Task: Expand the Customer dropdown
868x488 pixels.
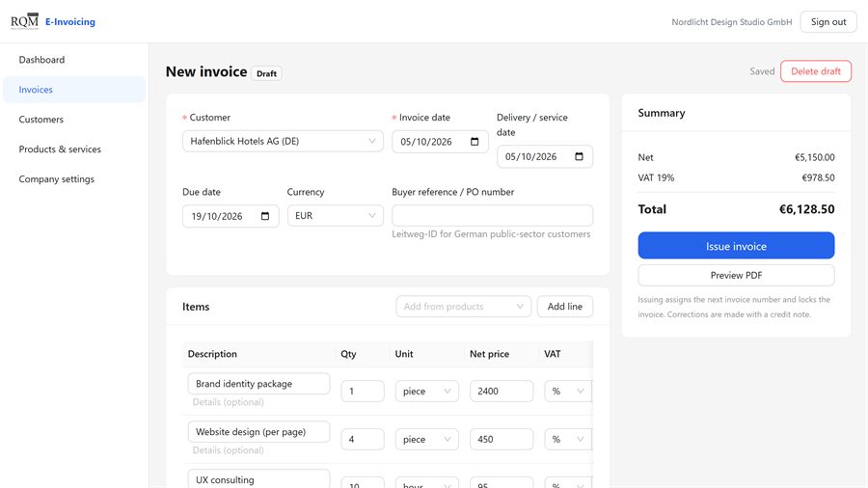Action: click(283, 141)
